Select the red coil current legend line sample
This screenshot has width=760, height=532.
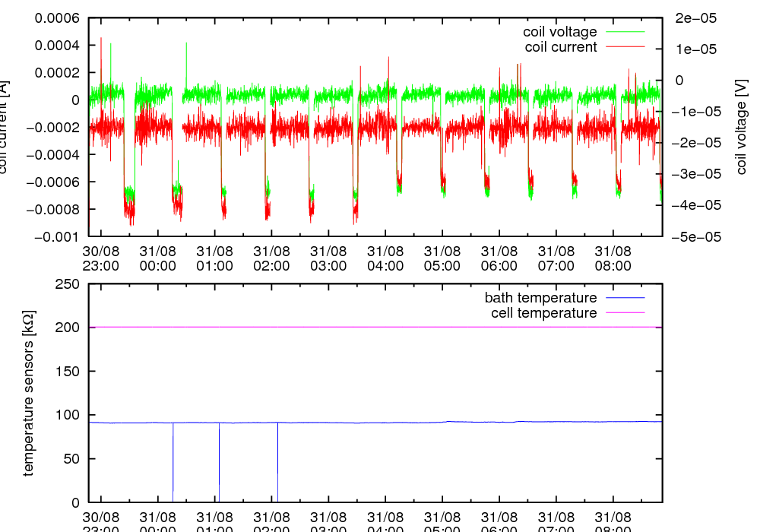[625, 47]
